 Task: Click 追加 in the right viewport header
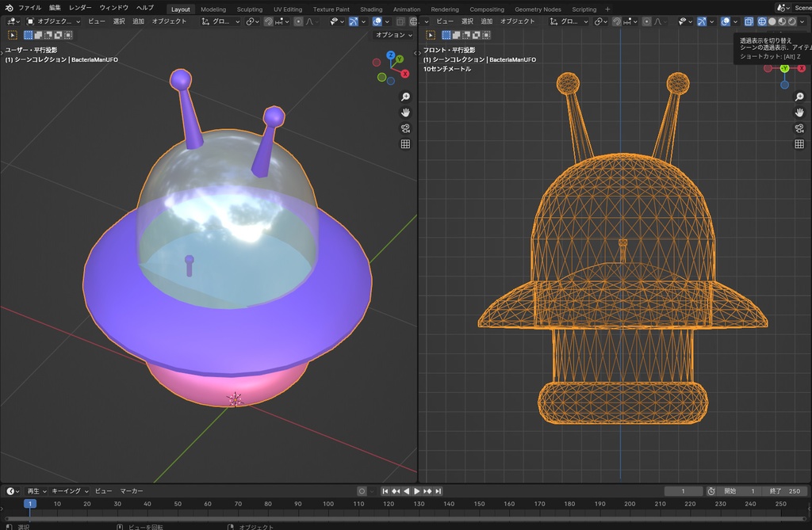click(x=487, y=21)
